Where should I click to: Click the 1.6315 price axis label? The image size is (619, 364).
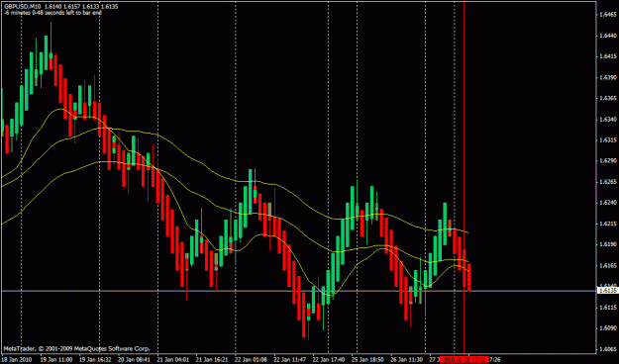click(x=608, y=140)
